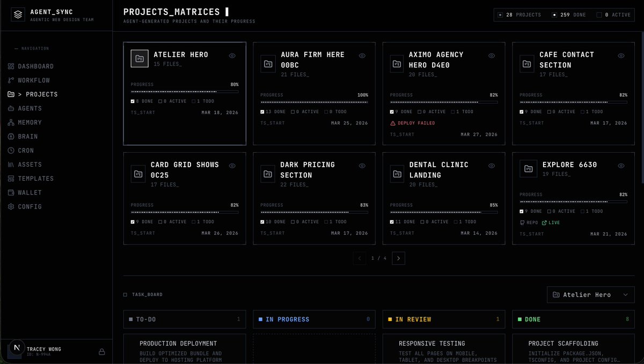Open the Responsive Testing task card
Viewport: 644px width, 364px height.
(444, 349)
